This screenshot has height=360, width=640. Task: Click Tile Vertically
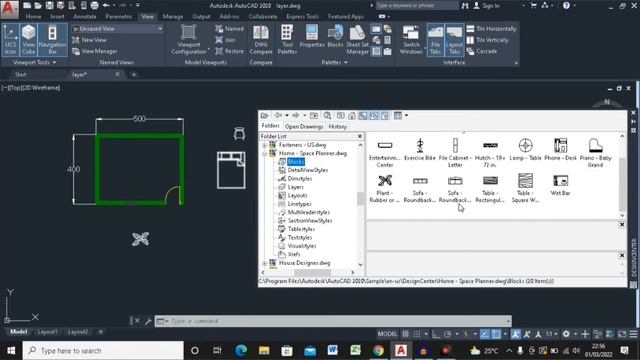(x=487, y=40)
